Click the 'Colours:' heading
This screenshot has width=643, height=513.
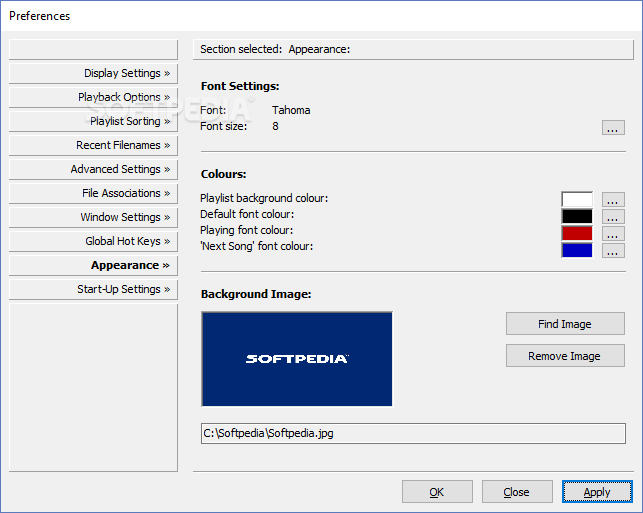(x=223, y=174)
